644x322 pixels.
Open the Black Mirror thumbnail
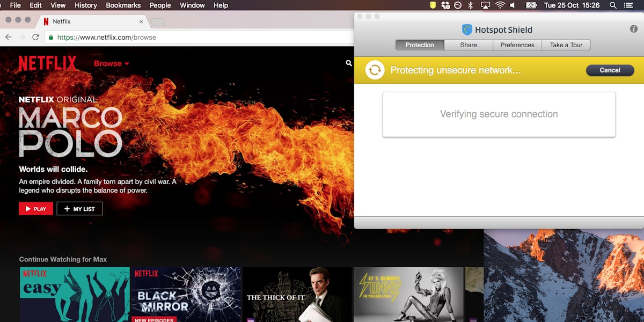pyautogui.click(x=186, y=295)
